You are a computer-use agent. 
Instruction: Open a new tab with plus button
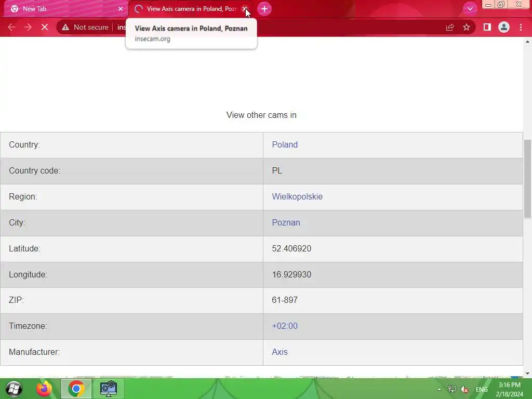coord(264,9)
